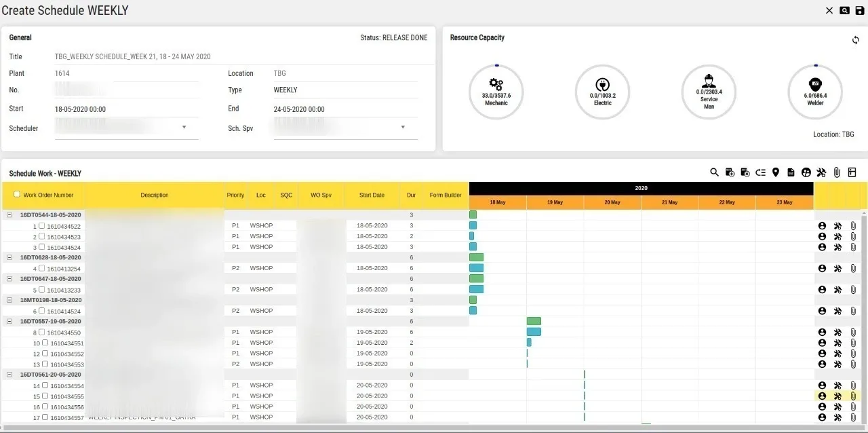Click the Service Man capacity gauge

point(709,92)
